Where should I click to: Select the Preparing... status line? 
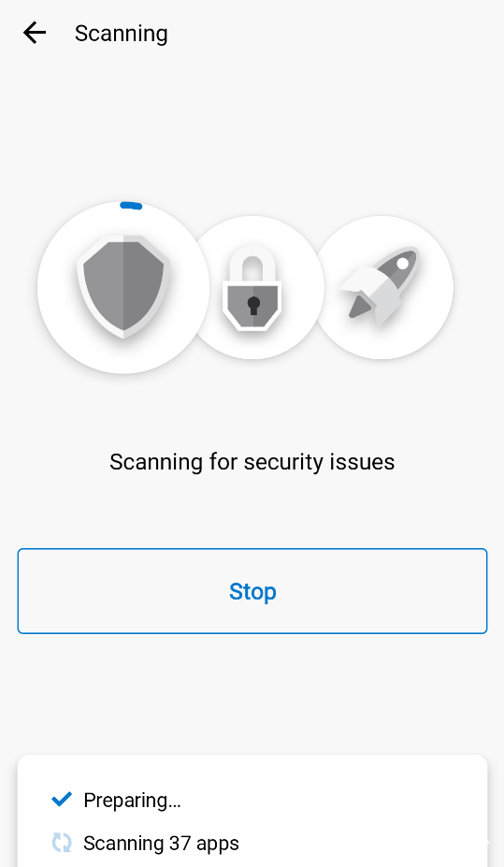tap(132, 800)
